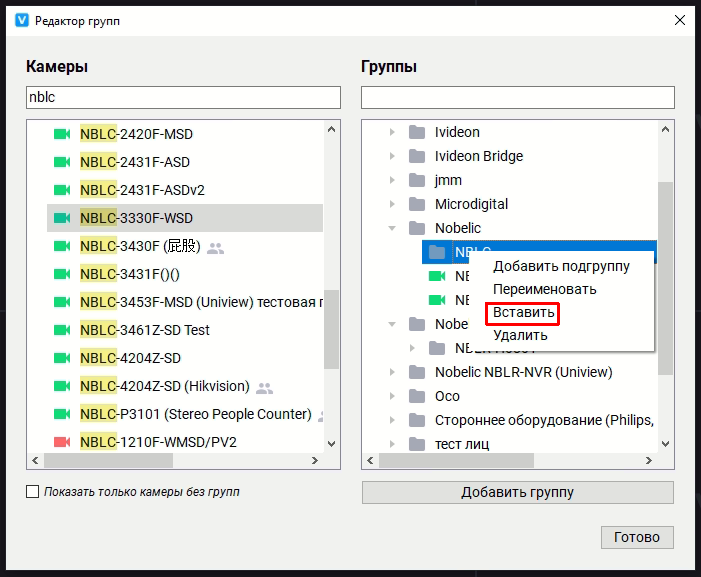Viewport: 701px width, 577px height.
Task: Expand the Ivideon Bridge group
Action: point(392,156)
